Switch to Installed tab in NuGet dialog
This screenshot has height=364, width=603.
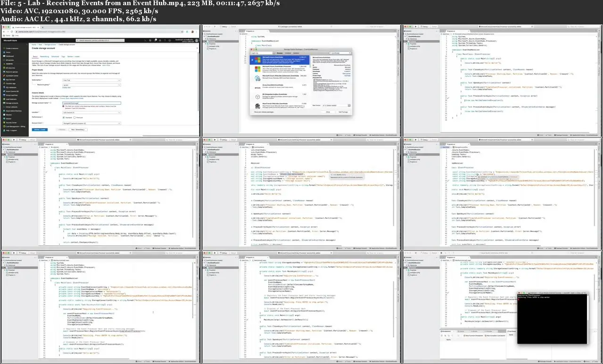(288, 53)
